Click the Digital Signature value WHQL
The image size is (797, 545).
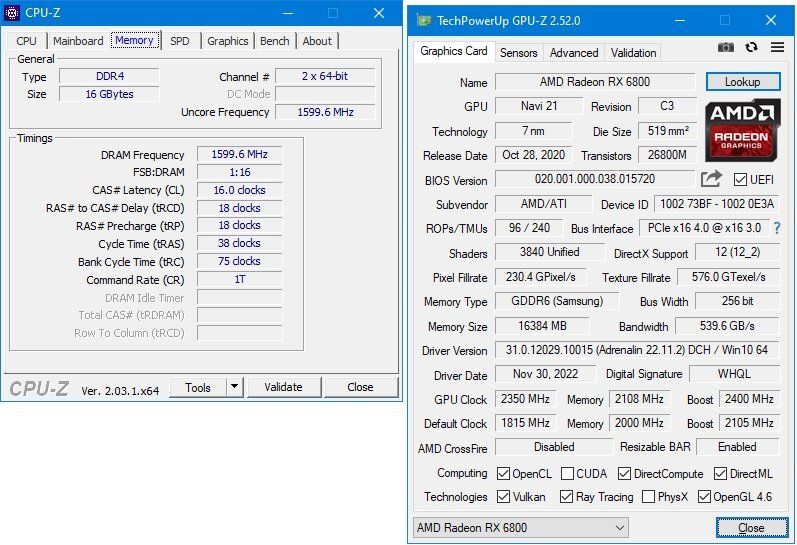[734, 374]
